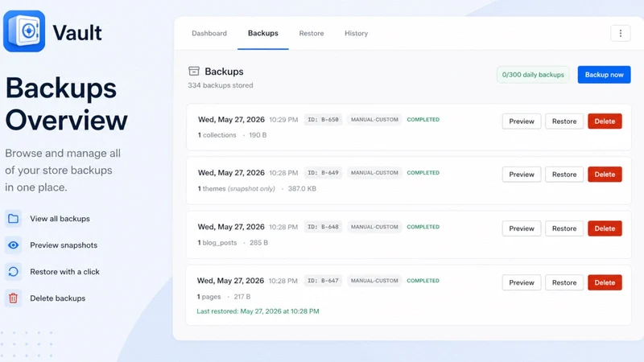Image resolution: width=644 pixels, height=362 pixels.
Task: Click the 'Delete backups' label
Action: 57,298
